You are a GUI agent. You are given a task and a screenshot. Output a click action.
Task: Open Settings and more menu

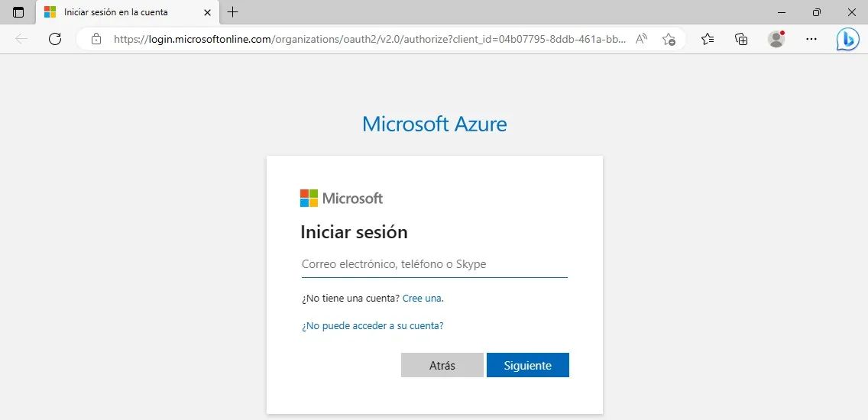(811, 39)
